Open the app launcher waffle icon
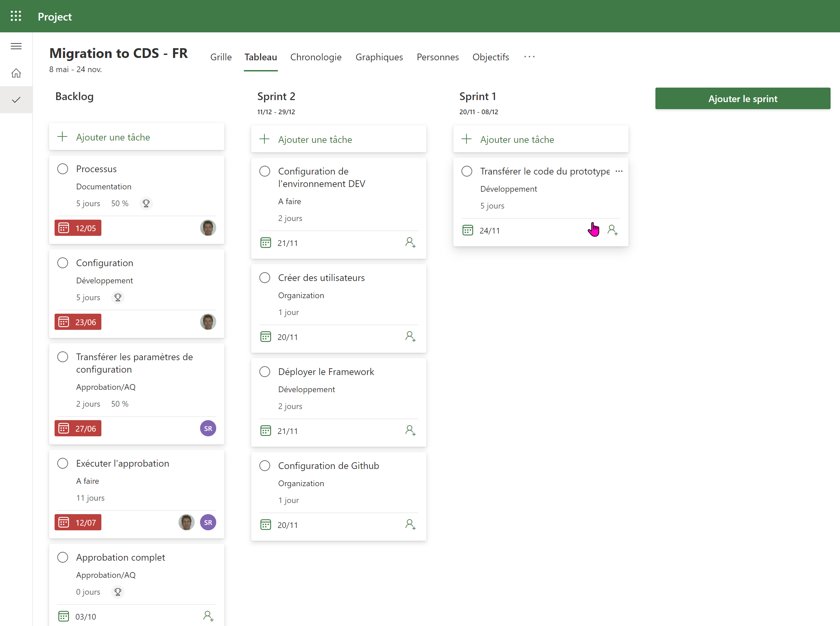840x626 pixels. (x=16, y=16)
